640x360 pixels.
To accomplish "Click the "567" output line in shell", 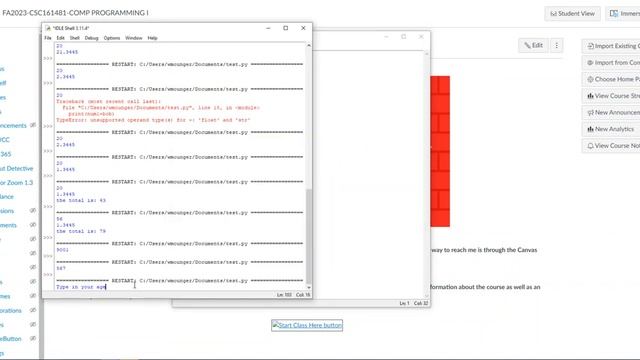I will pos(61,268).
